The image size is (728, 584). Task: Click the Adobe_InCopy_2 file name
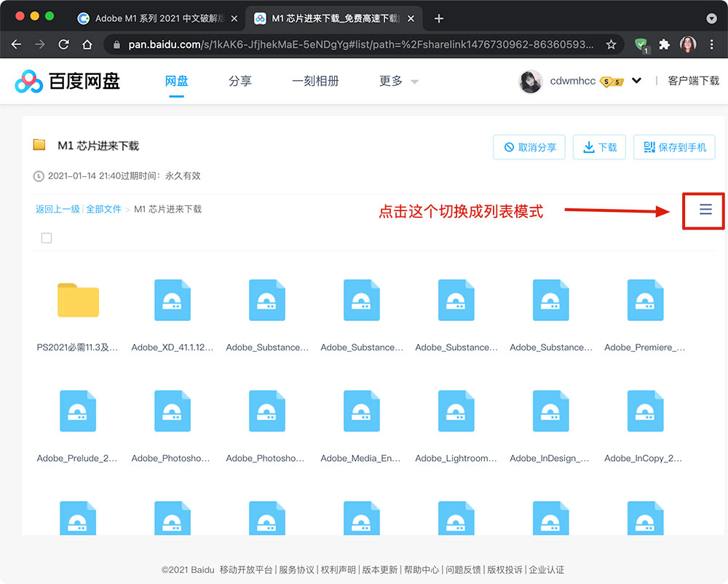[x=644, y=458]
